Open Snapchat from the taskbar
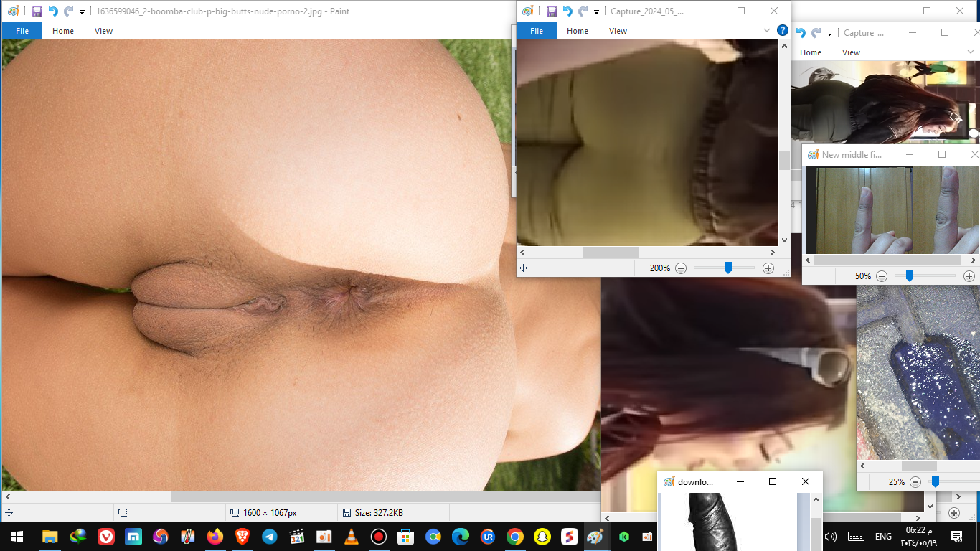980x551 pixels. 542,537
